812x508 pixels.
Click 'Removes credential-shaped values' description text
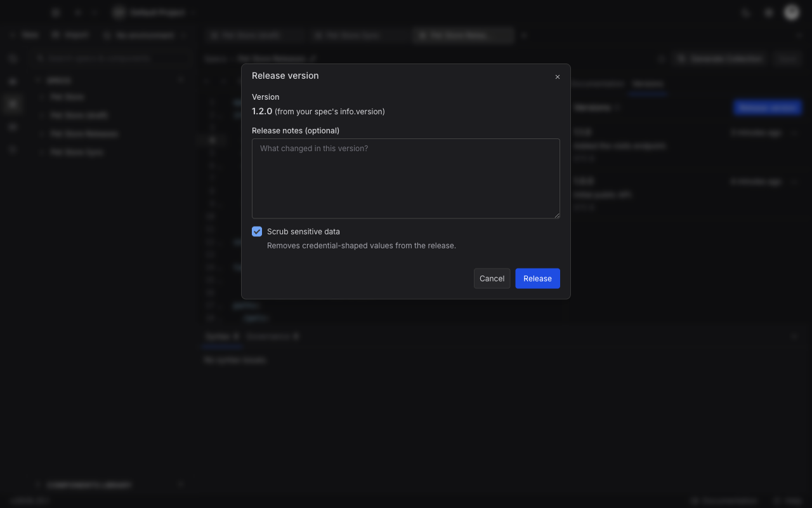[362, 246]
